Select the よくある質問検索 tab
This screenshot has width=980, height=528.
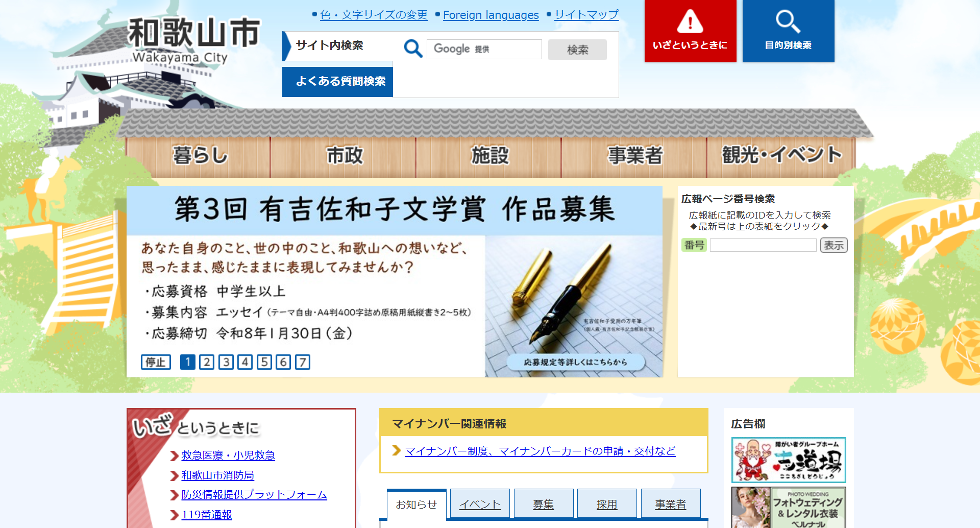click(x=338, y=81)
